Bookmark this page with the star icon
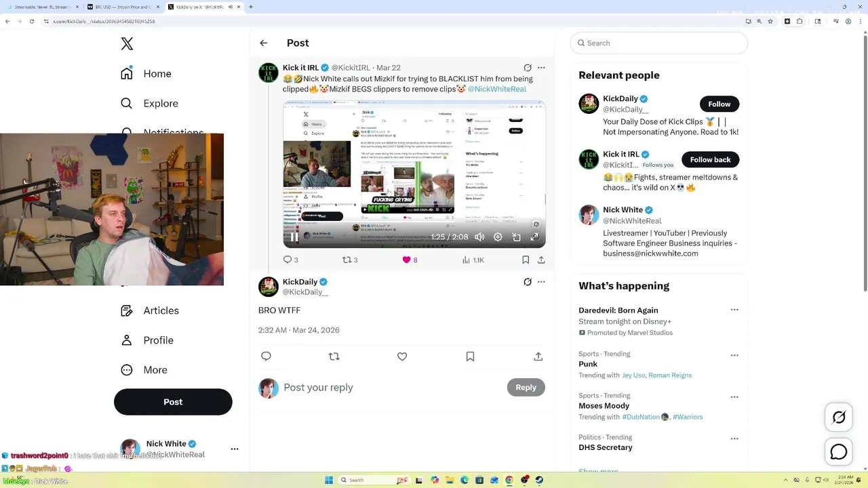Image resolution: width=868 pixels, height=488 pixels. (x=772, y=21)
